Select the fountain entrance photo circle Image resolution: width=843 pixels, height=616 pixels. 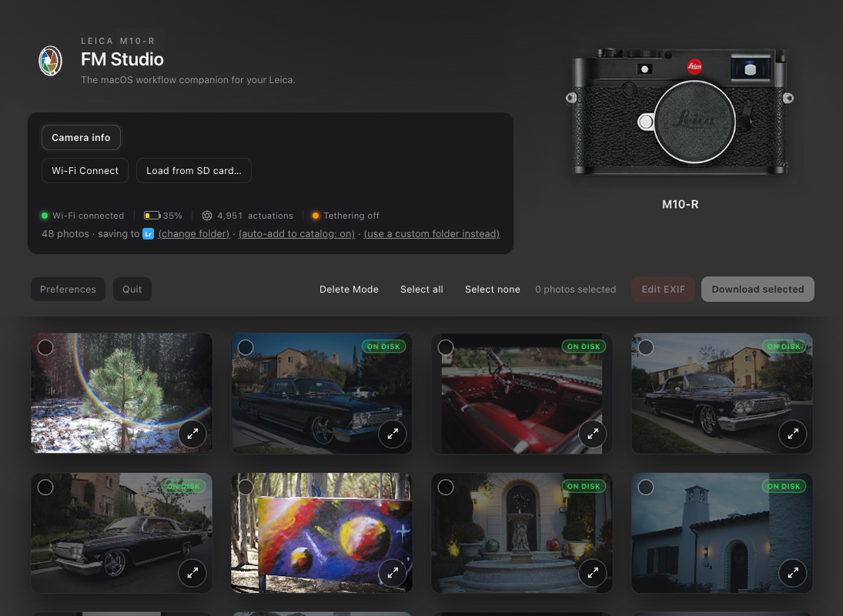[446, 487]
